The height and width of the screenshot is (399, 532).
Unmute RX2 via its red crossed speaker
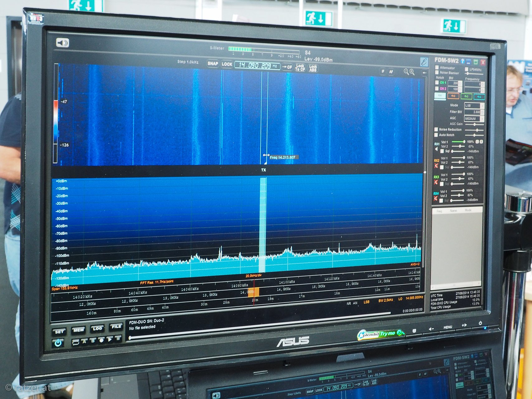point(436,166)
